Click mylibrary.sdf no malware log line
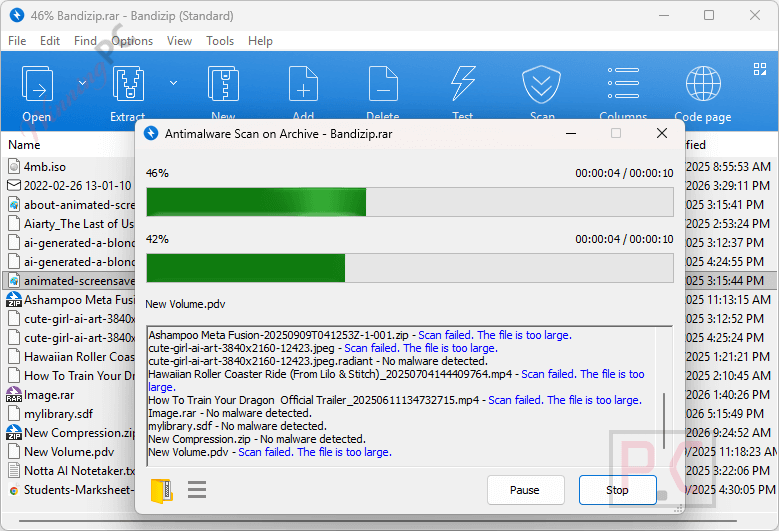Viewport: 779px width, 531px height. (237, 426)
